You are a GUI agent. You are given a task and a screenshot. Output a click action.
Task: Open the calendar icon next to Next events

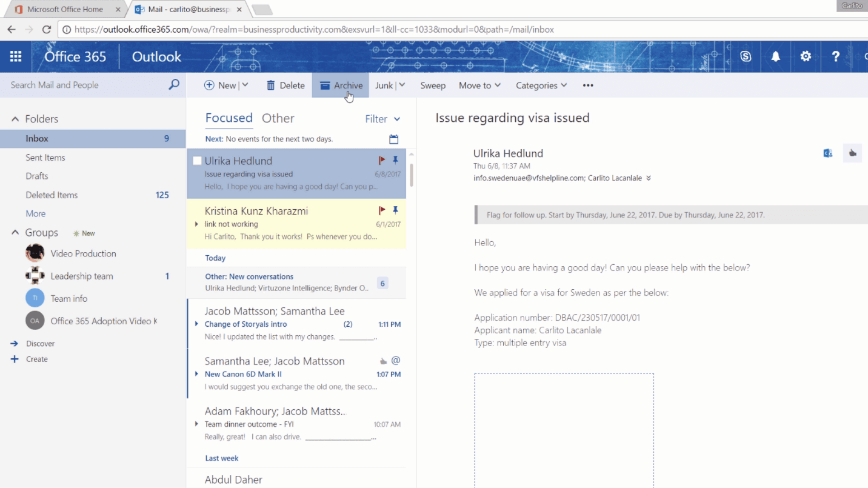pos(393,139)
